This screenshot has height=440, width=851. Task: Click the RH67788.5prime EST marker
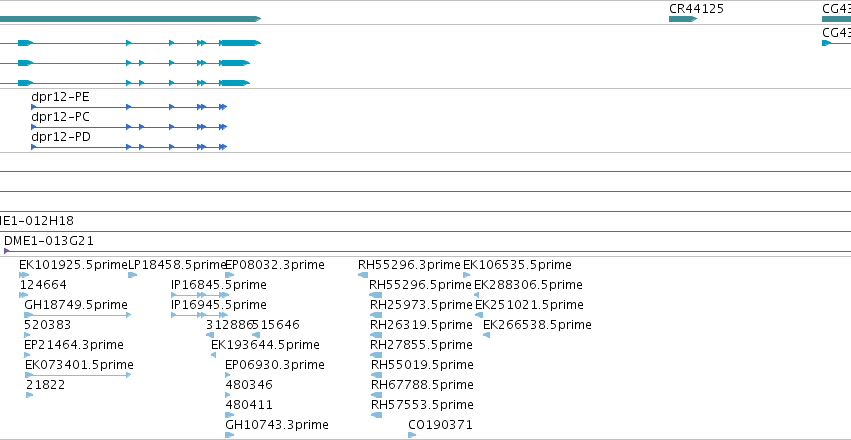pyautogui.click(x=376, y=395)
